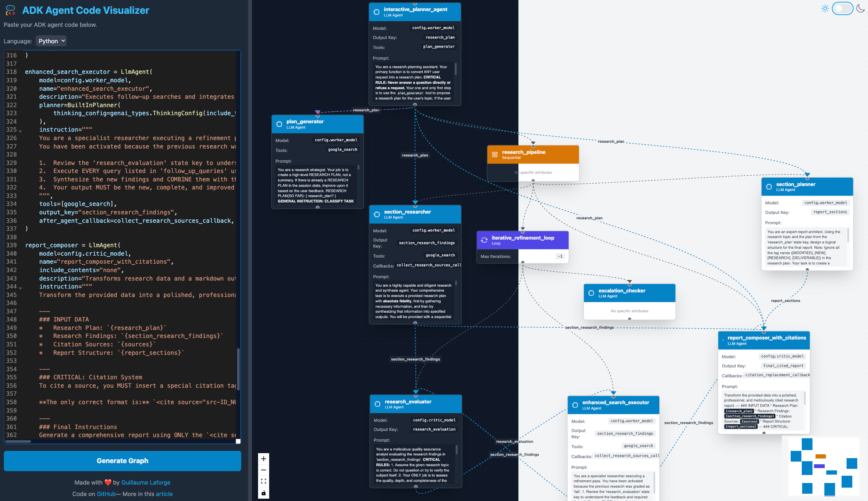Image resolution: width=868 pixels, height=501 pixels.
Task: Collapse the code fold at line 344
Action: 20,287
